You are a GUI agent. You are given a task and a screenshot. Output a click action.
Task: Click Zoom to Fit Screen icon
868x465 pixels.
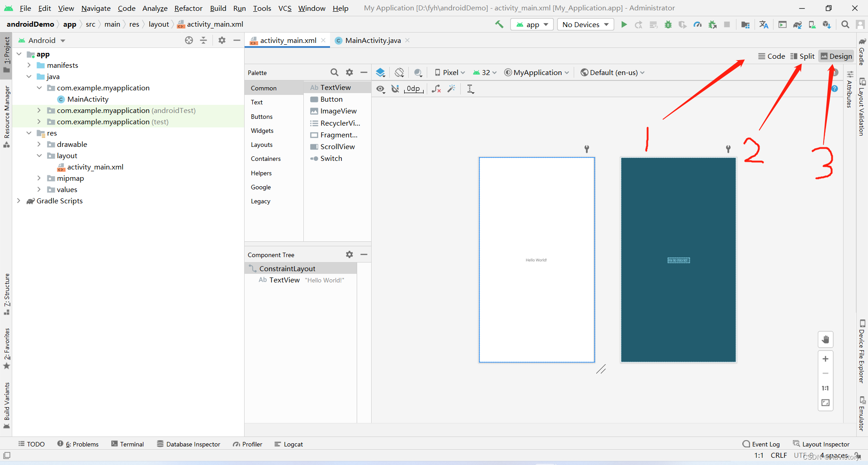coord(826,403)
